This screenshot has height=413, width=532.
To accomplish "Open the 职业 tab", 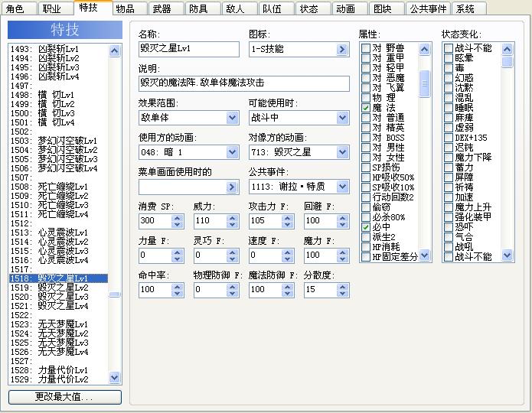I will point(56,8).
